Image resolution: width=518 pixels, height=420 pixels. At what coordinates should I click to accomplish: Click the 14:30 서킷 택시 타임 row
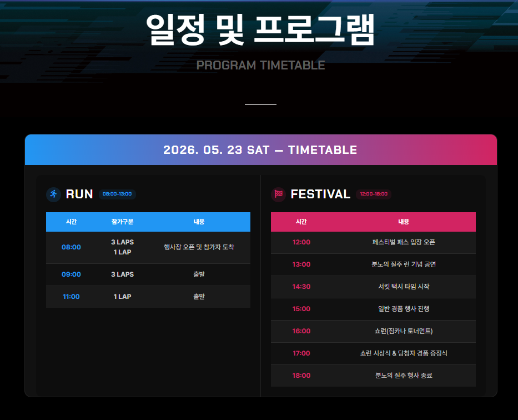click(373, 287)
